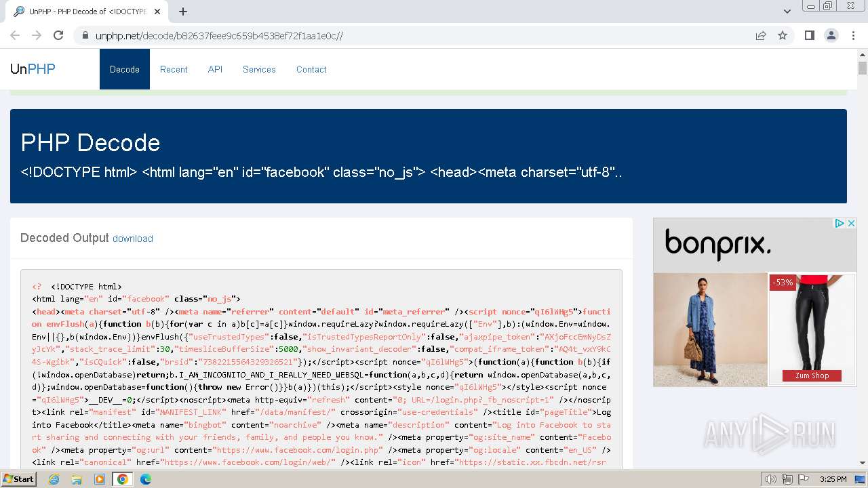
Task: Select the UnPHP browser tab
Action: [x=87, y=12]
